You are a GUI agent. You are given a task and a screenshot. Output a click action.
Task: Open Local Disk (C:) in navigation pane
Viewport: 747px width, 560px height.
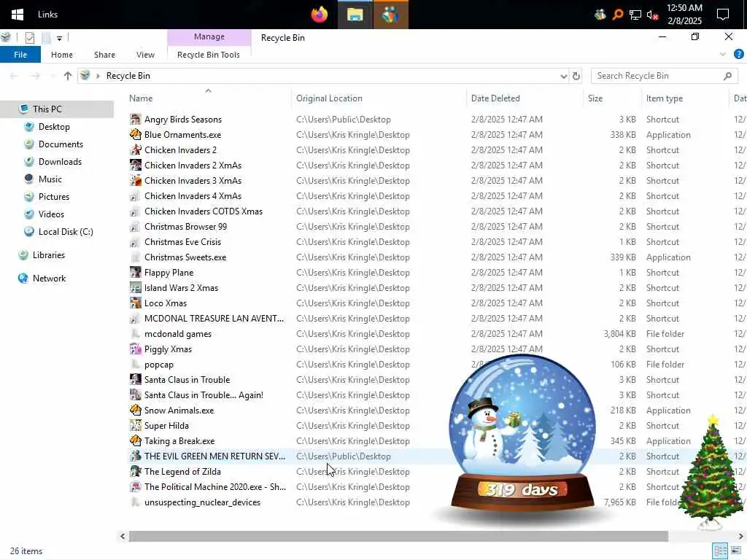[65, 232]
